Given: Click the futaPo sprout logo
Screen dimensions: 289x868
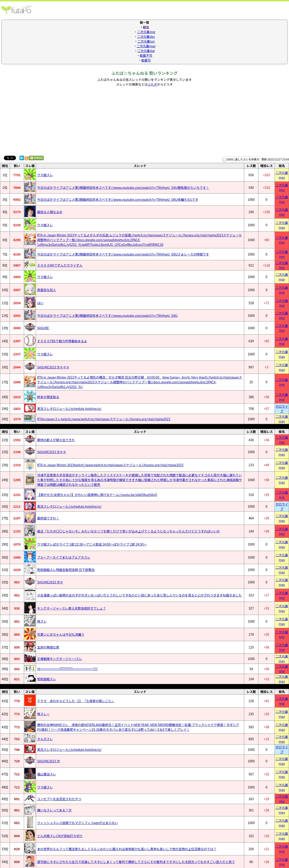Looking at the screenshot, I should coord(16,10).
